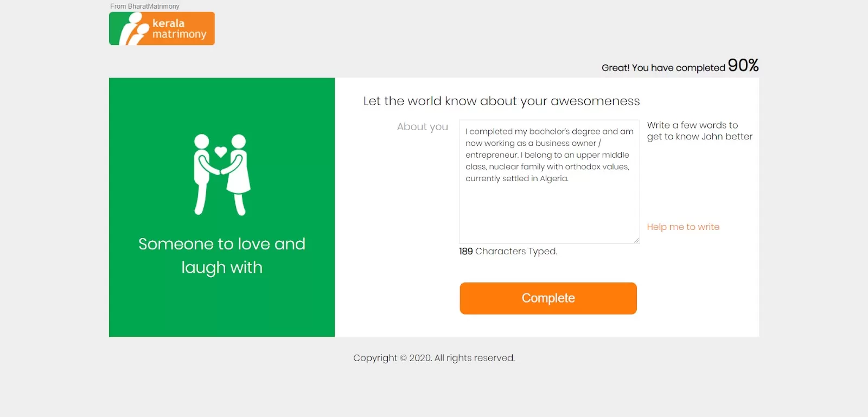Click the 'From BharatMatrimony' text
868x417 pixels.
tap(145, 7)
